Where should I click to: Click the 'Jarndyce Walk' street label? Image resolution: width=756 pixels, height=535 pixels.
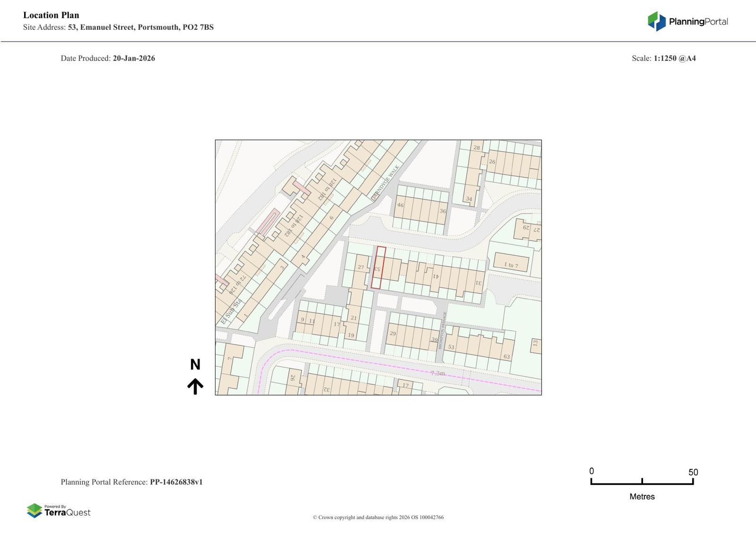[x=385, y=182]
